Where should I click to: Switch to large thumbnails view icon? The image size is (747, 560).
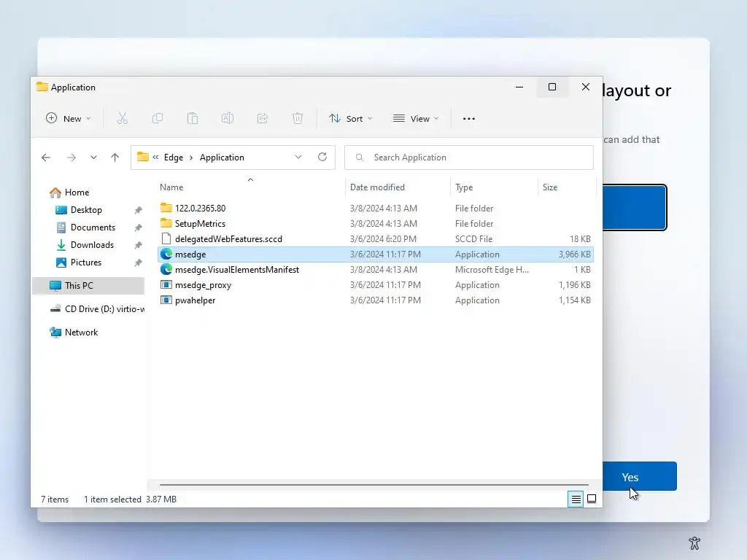point(592,499)
